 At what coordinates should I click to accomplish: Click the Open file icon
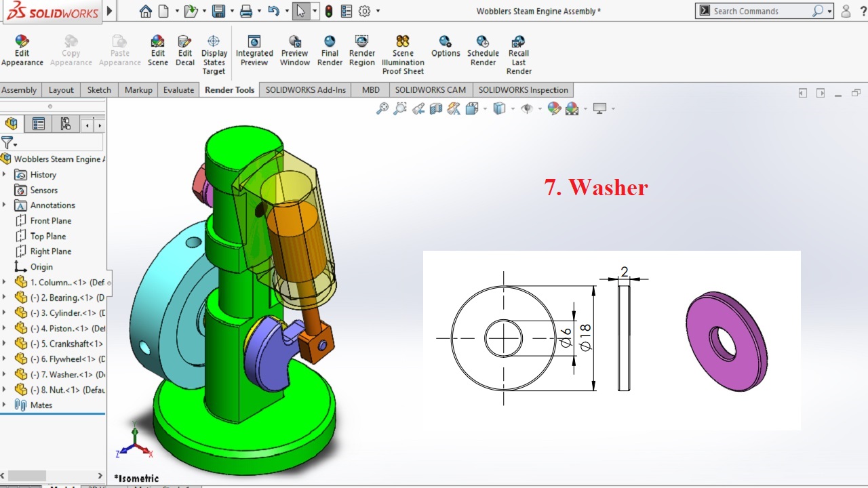click(191, 11)
